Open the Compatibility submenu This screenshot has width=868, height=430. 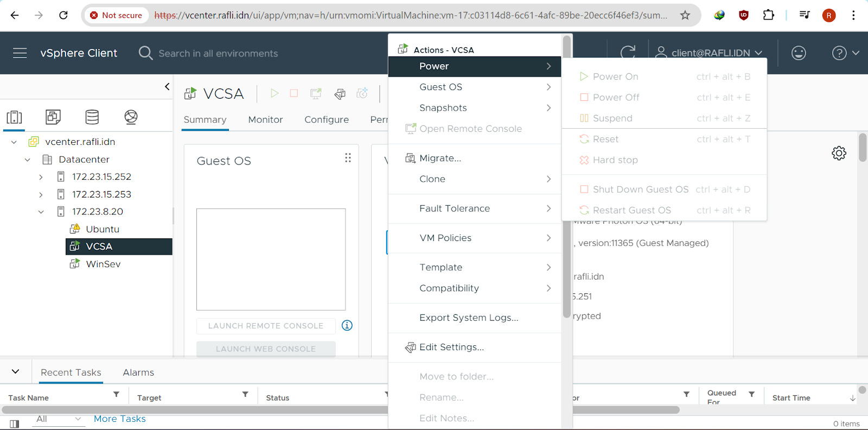[475, 288]
